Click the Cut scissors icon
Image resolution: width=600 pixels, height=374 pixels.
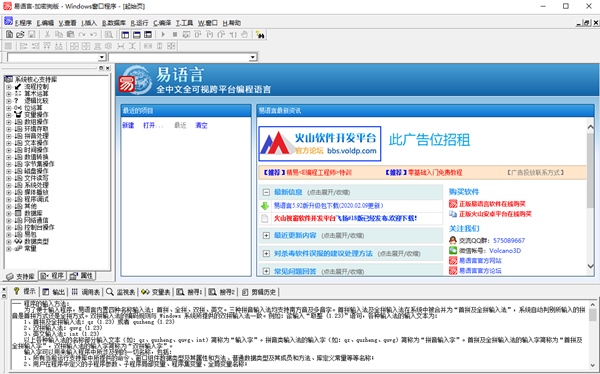point(47,34)
